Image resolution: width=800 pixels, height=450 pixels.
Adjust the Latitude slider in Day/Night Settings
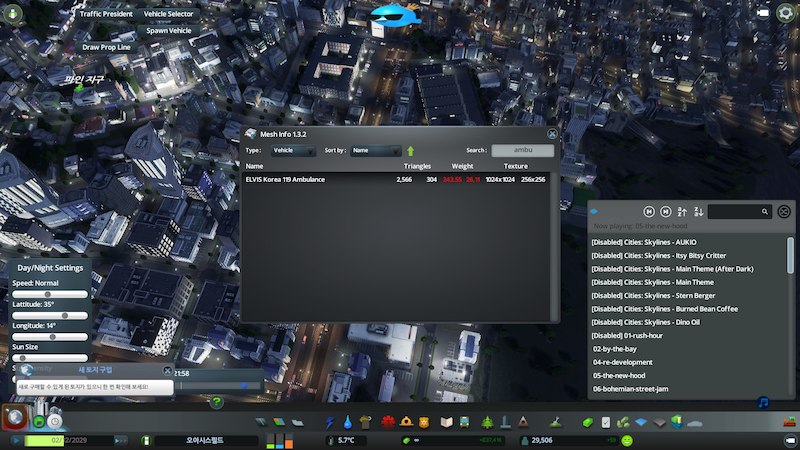coord(50,315)
